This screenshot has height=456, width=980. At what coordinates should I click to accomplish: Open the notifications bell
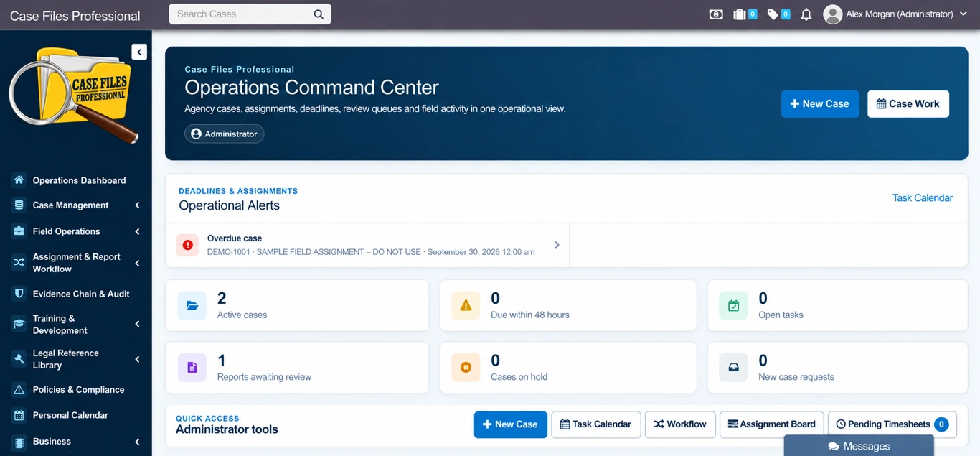click(x=806, y=14)
